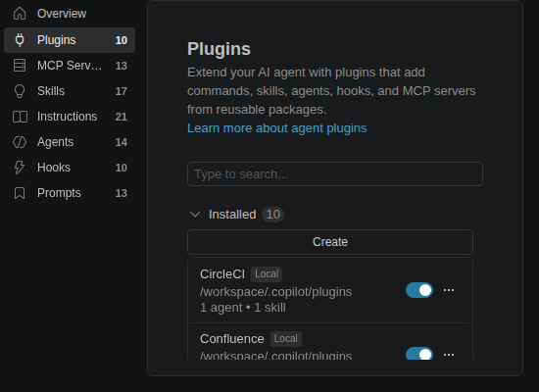Image resolution: width=539 pixels, height=392 pixels.
Task: Open MCP Servers via server icon
Action: pos(20,66)
